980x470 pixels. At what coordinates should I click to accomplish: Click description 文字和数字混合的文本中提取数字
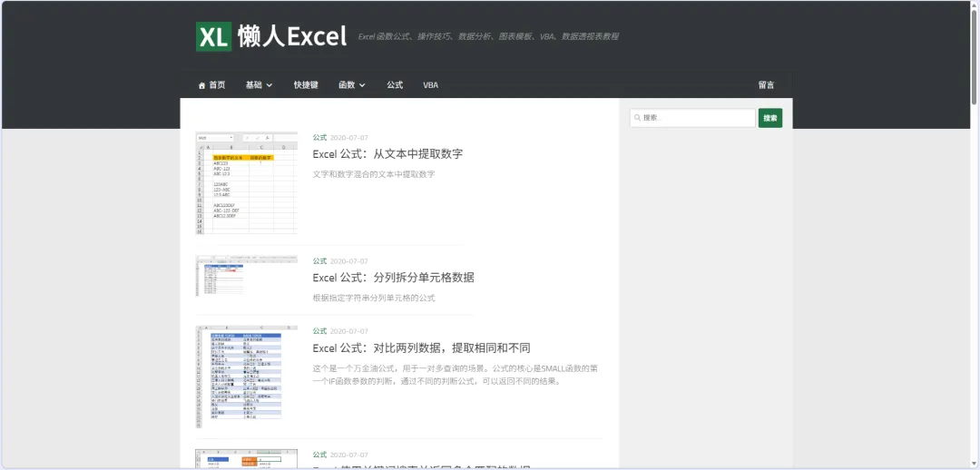[x=374, y=174]
